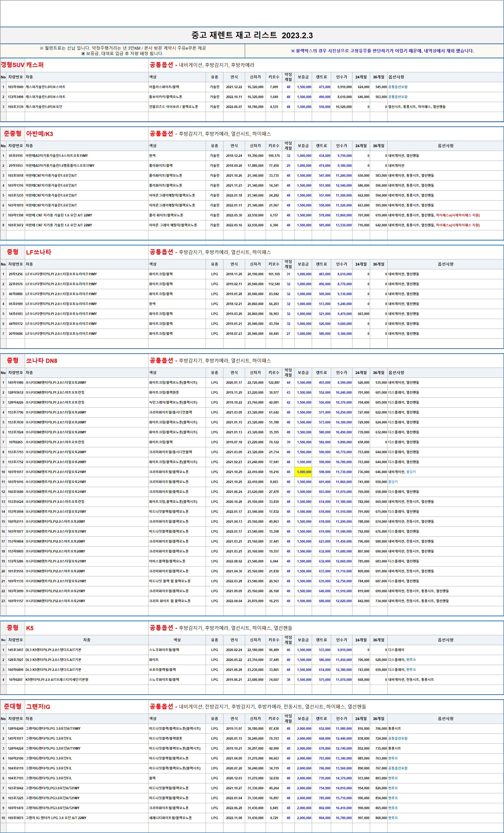
Task: Select color "흰색" in the 05호0189 row
Action: [x=152, y=304]
